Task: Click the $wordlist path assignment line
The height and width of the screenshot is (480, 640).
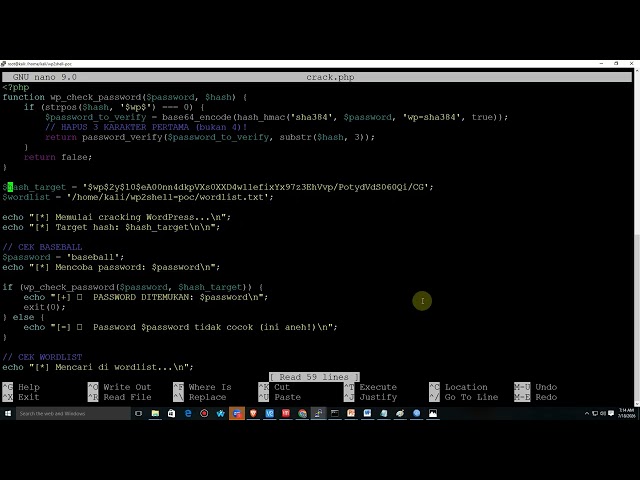Action: click(138, 197)
